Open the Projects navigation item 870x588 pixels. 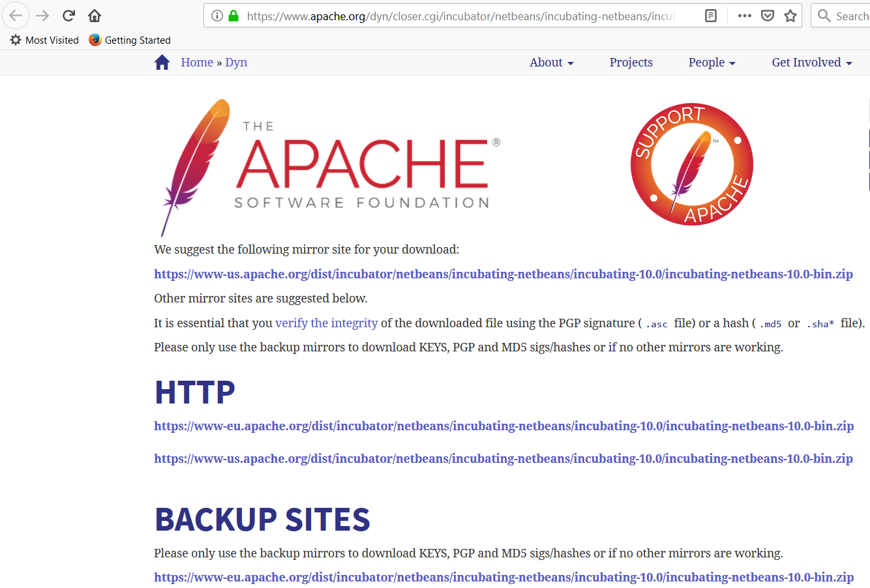631,63
